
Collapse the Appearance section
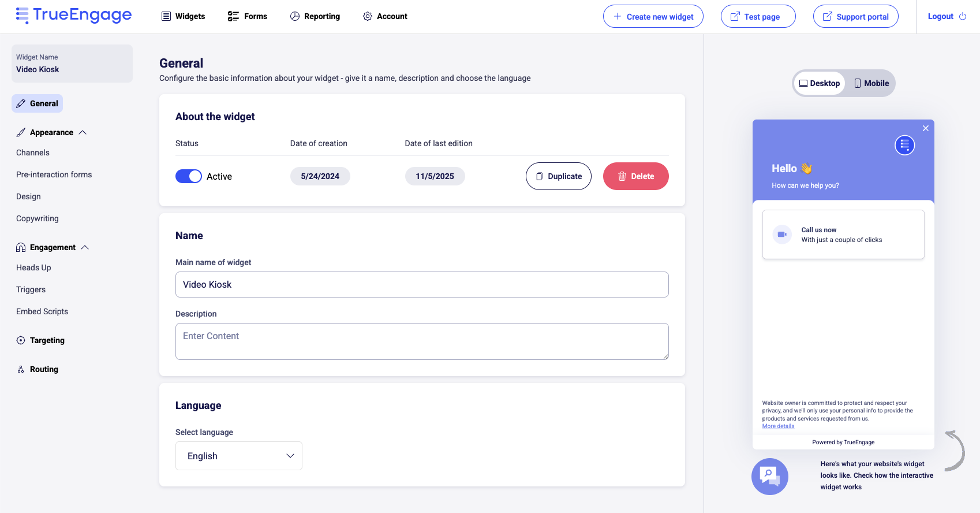pyautogui.click(x=83, y=132)
